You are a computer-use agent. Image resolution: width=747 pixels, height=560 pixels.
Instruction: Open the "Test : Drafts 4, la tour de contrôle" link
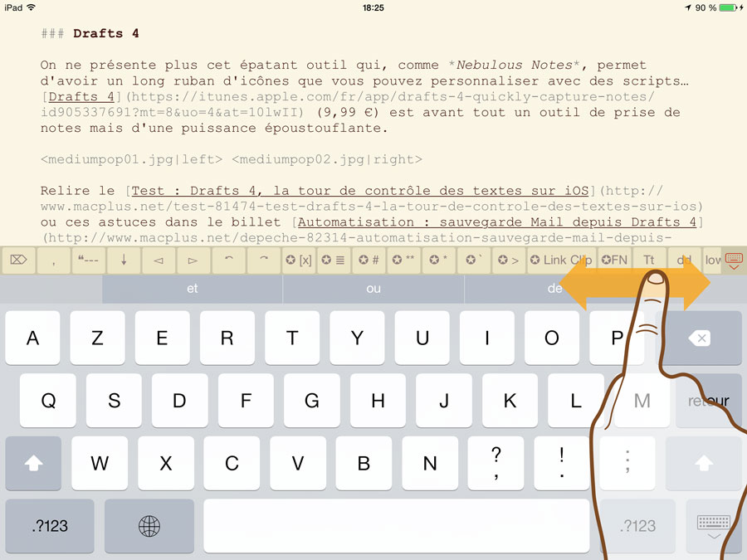click(x=360, y=191)
